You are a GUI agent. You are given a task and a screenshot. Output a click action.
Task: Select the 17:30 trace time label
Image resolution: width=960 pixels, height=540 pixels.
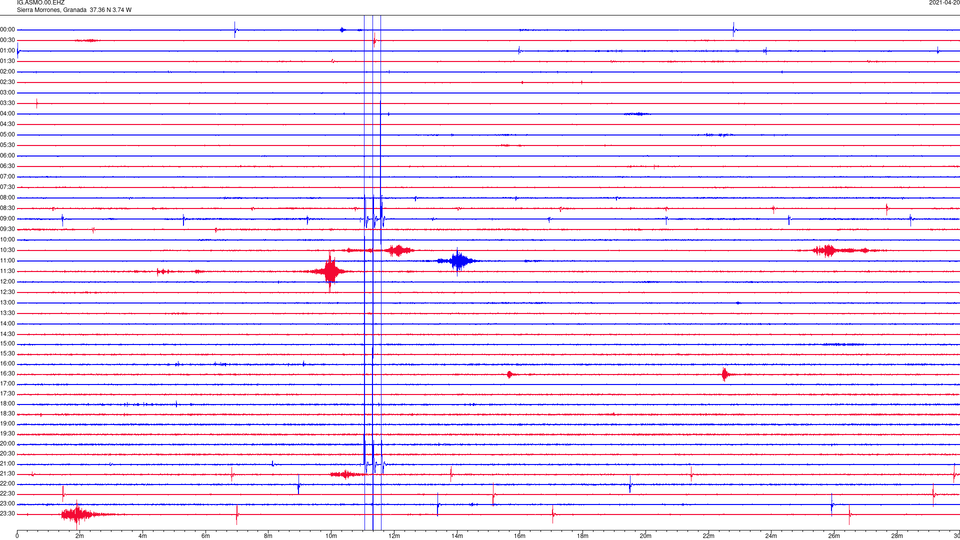[x=7, y=394]
